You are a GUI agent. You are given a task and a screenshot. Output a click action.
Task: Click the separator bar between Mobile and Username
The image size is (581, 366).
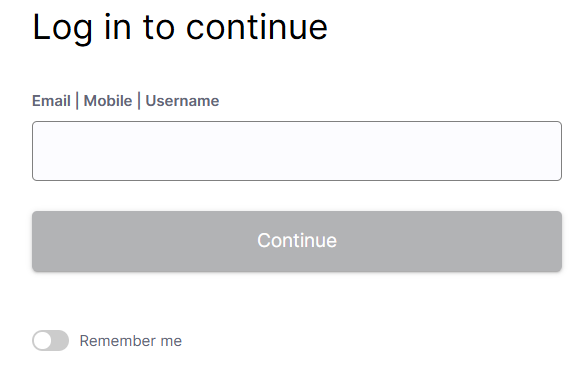pos(139,101)
